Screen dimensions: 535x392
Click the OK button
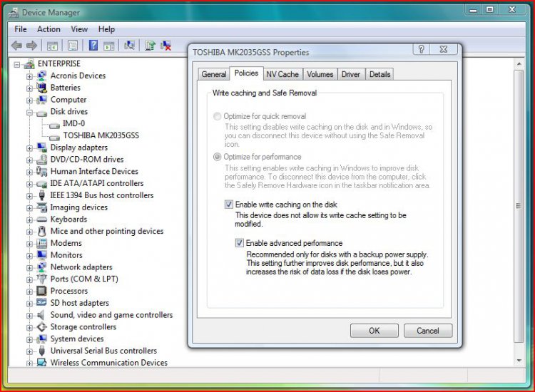coord(374,331)
